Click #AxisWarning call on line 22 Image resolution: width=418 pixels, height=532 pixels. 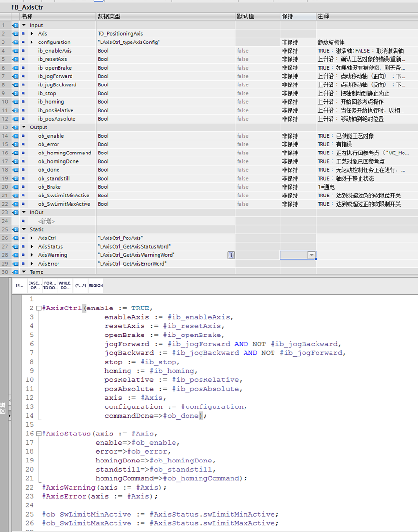(69, 487)
